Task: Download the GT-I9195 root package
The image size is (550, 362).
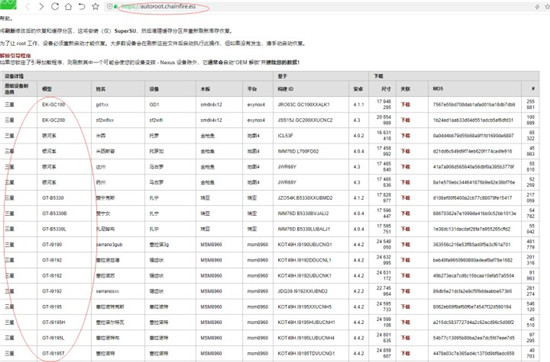Action: tap(405, 307)
